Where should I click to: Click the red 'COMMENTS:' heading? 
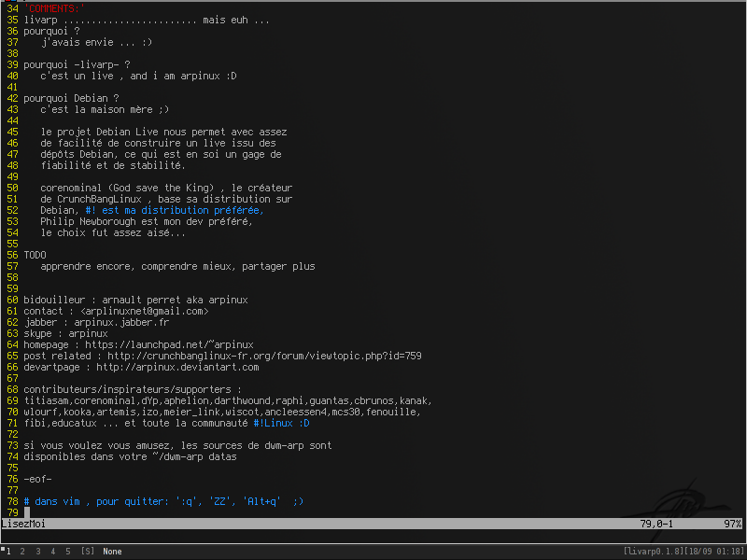[54, 8]
